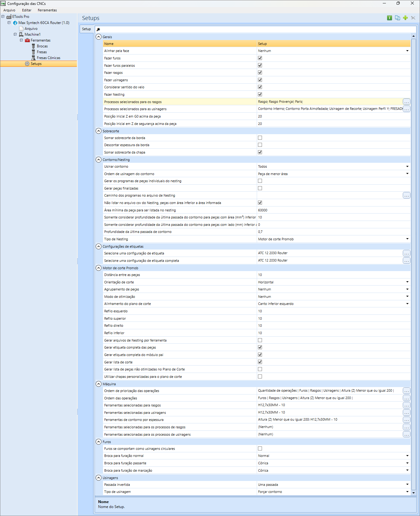The width and height of the screenshot is (420, 516).
Task: Uncheck Gerar lista de corte
Action: pos(260,362)
